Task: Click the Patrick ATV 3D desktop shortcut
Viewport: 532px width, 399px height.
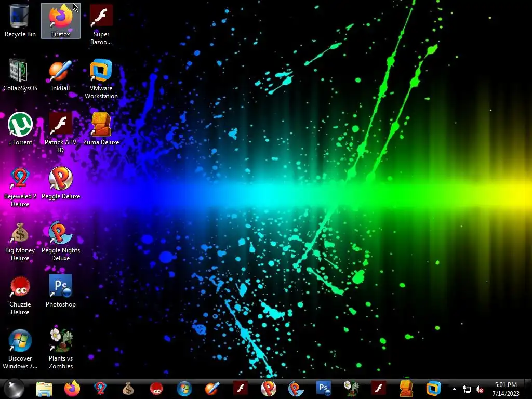Action: tap(60, 132)
